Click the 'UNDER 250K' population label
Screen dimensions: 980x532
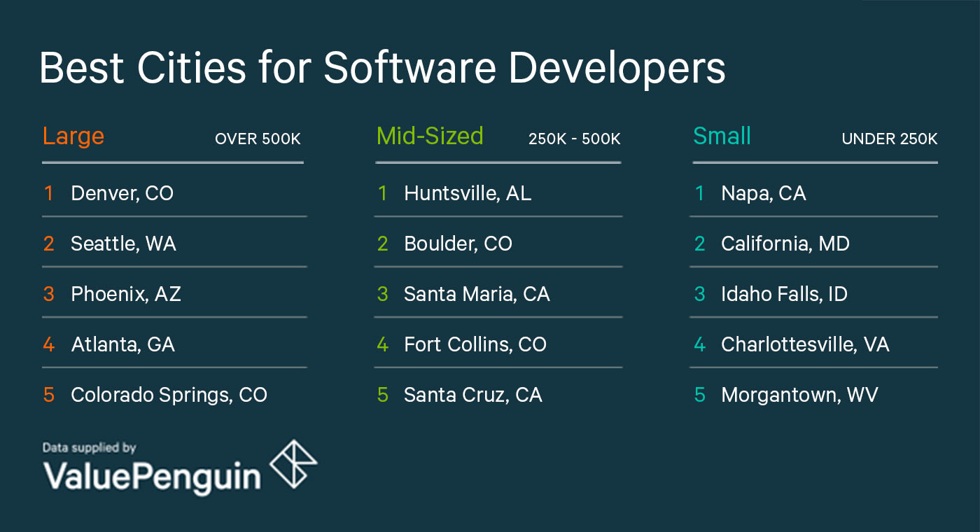(x=889, y=139)
